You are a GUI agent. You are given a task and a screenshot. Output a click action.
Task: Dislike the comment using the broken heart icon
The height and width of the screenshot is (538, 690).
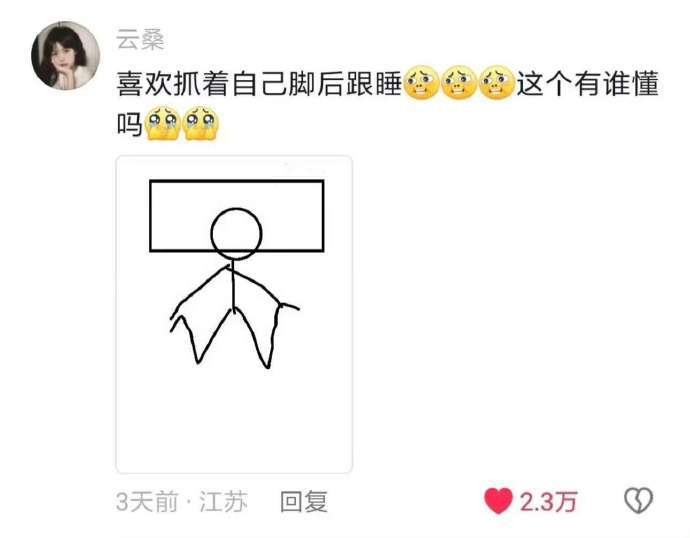pyautogui.click(x=639, y=500)
